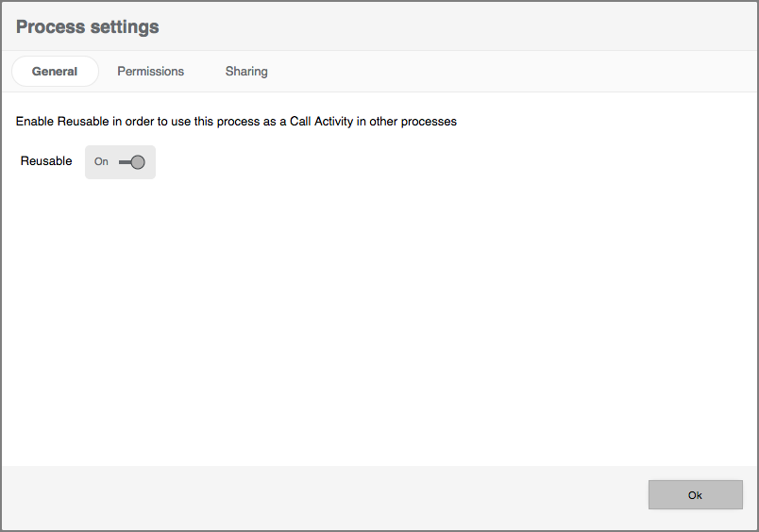The height and width of the screenshot is (532, 759).
Task: Switch to the Permissions tab
Action: pos(150,72)
